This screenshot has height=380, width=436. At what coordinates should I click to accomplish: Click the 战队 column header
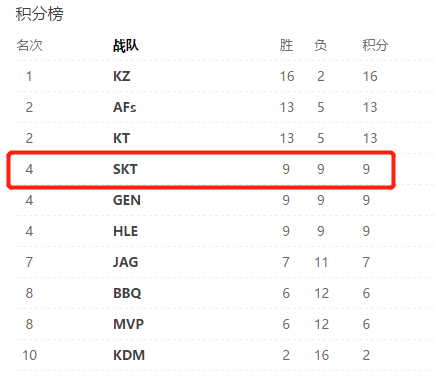click(126, 45)
